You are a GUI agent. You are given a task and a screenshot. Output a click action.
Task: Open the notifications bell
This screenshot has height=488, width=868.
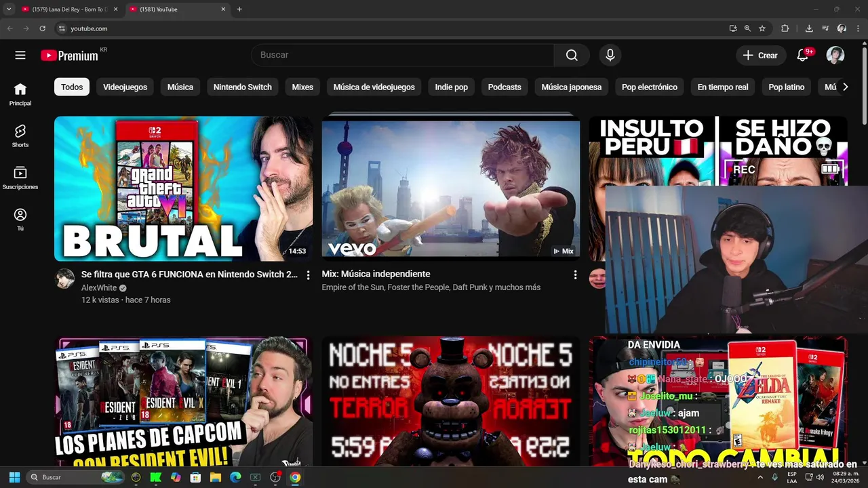pyautogui.click(x=803, y=56)
